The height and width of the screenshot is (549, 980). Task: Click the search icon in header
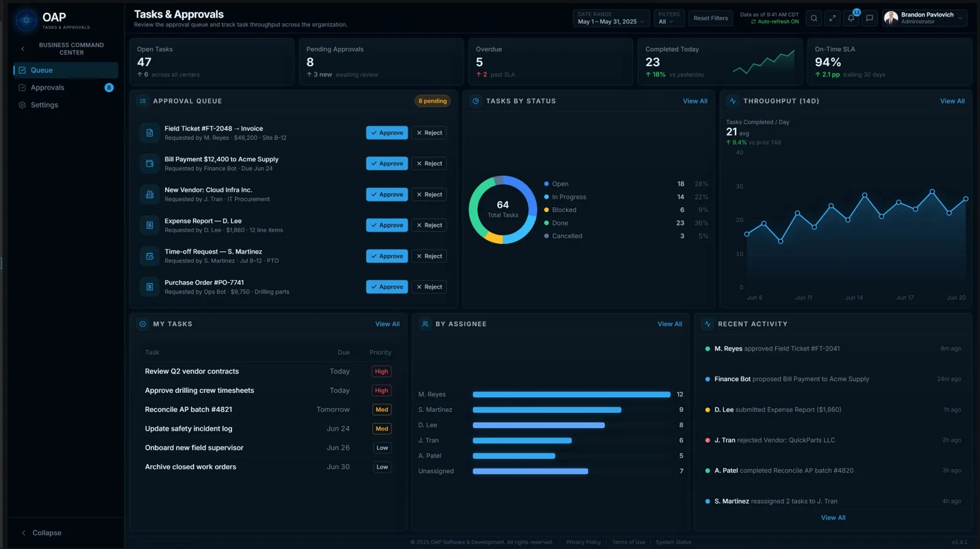coord(814,18)
